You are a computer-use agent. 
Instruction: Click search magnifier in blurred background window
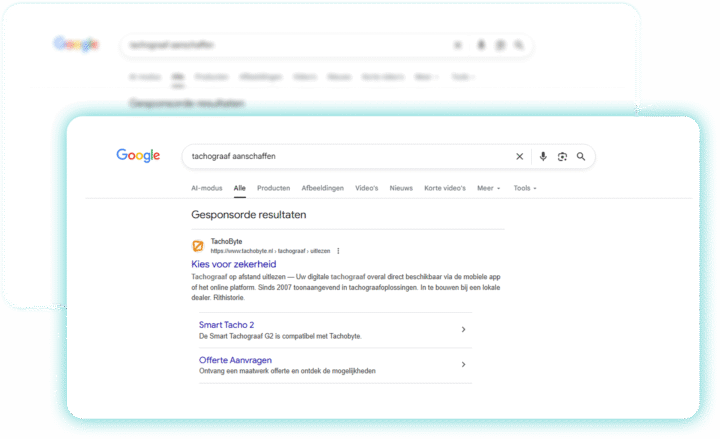point(519,45)
